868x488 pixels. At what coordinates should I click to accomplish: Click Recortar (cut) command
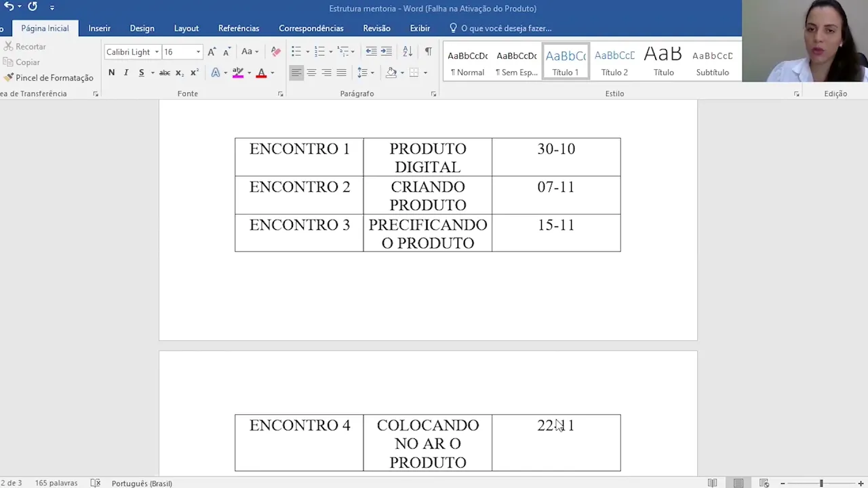point(24,47)
